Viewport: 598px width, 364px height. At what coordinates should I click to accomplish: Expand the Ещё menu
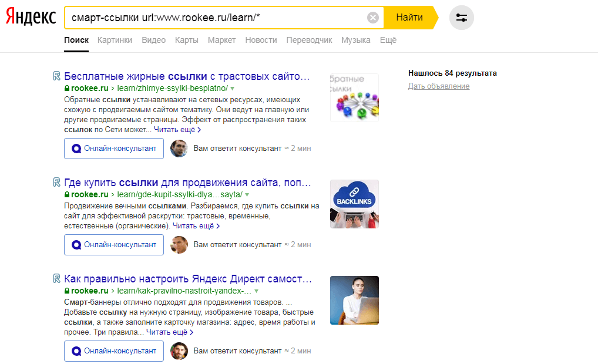(x=388, y=40)
